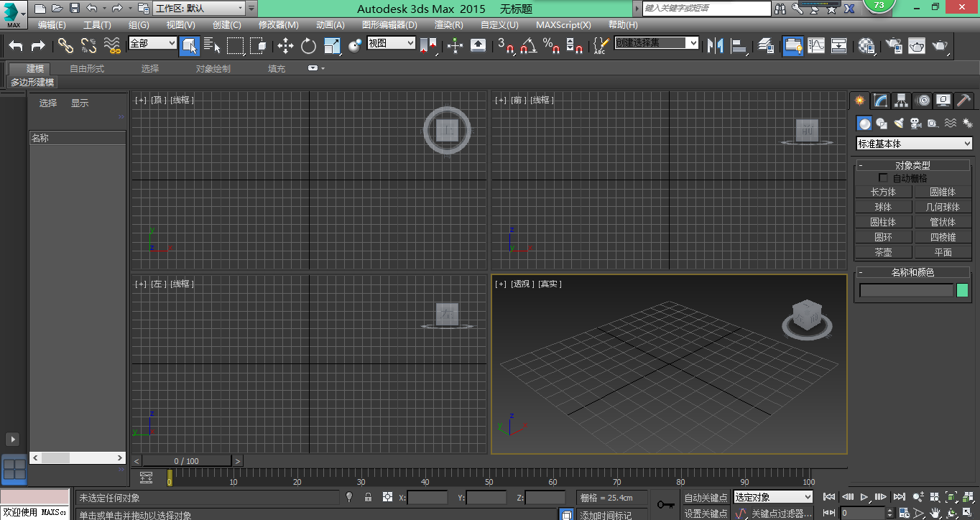The width and height of the screenshot is (980, 520).
Task: Click the Render Setup teapot icon
Action: click(894, 46)
